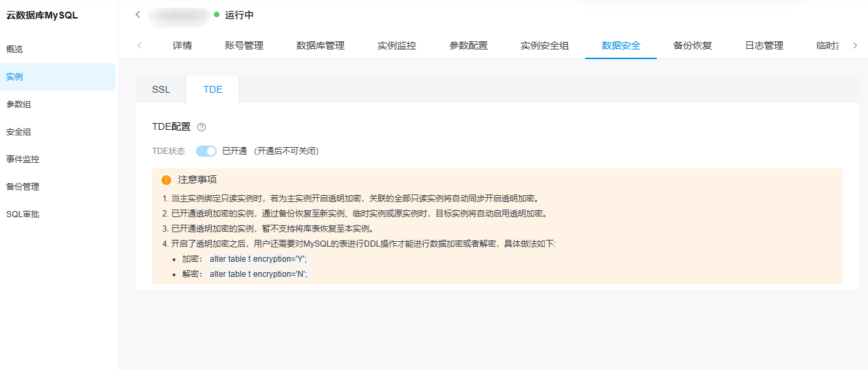The image size is (868, 369).
Task: Go back using the arrow beside instance name
Action: [x=138, y=14]
